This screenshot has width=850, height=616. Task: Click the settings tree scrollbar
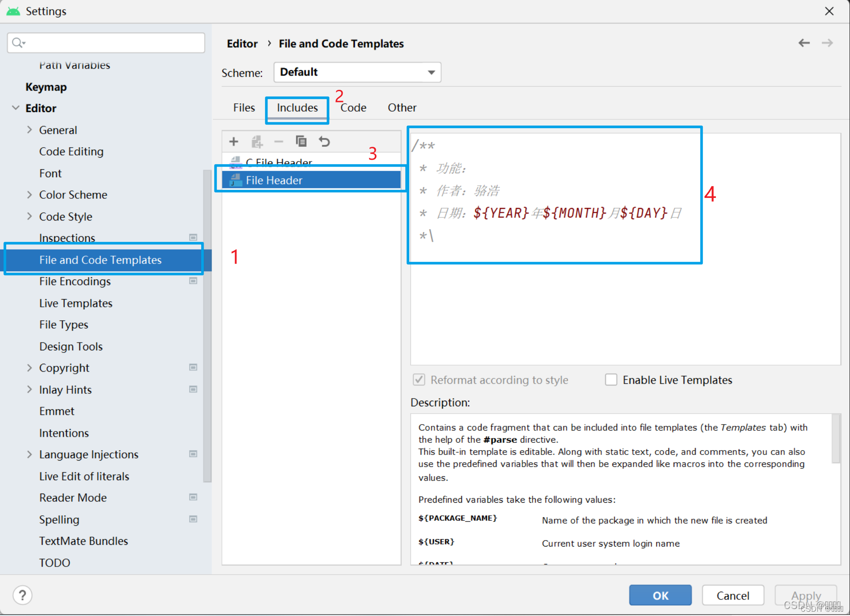[207, 326]
